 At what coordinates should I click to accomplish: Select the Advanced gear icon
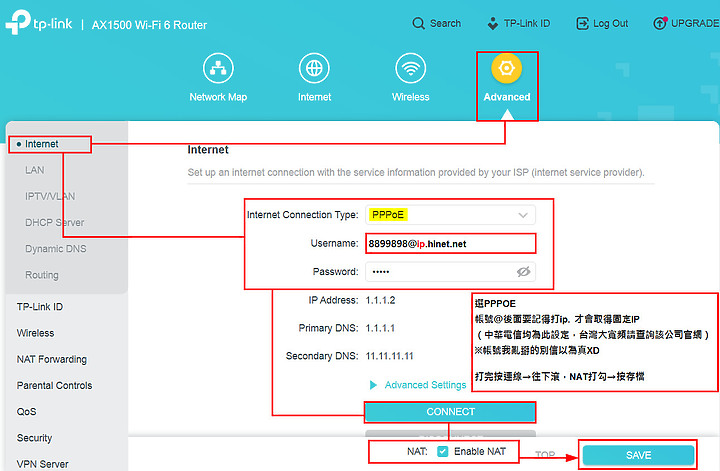(x=506, y=68)
